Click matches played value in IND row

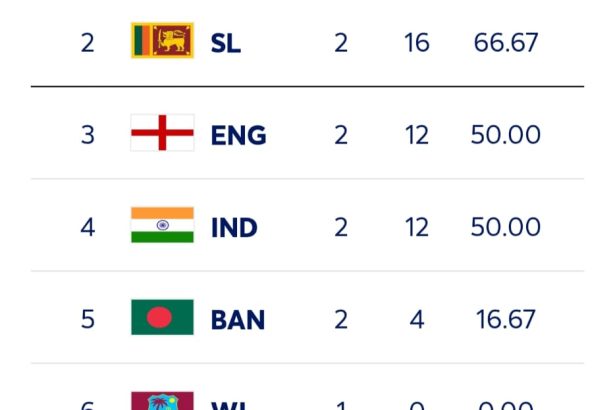tap(341, 227)
